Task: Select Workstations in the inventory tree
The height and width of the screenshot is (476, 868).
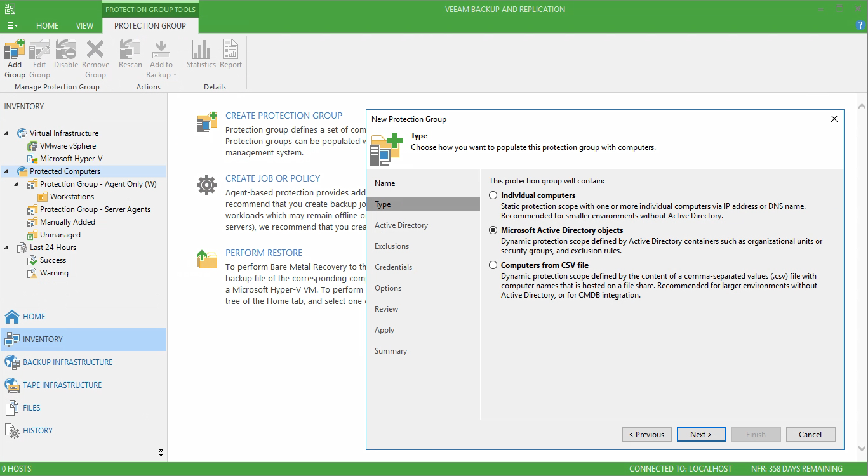Action: tap(72, 197)
